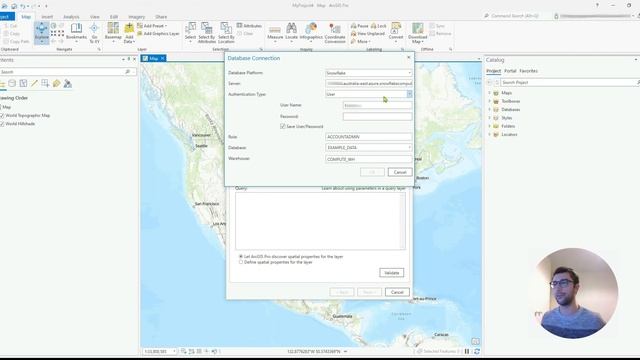Screen dimensions: 640x360
Task: Toggle Save User/Password checkbox
Action: [x=282, y=126]
